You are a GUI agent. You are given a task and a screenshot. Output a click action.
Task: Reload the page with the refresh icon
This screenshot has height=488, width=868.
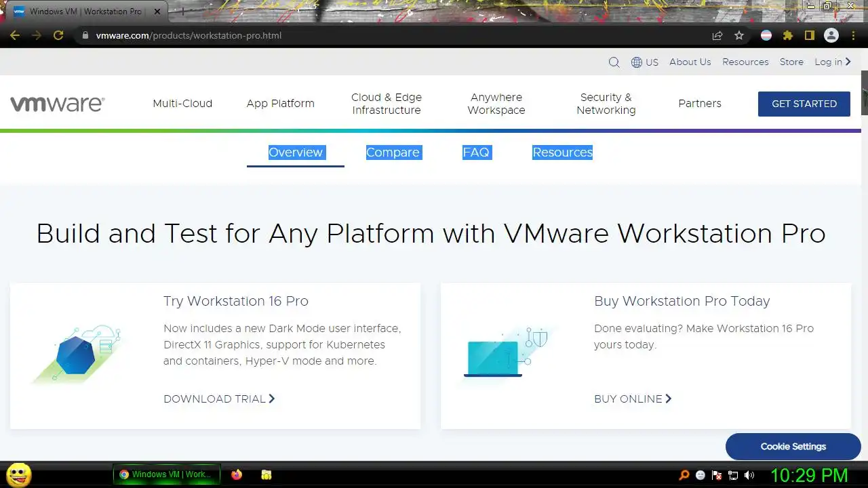pyautogui.click(x=58, y=35)
